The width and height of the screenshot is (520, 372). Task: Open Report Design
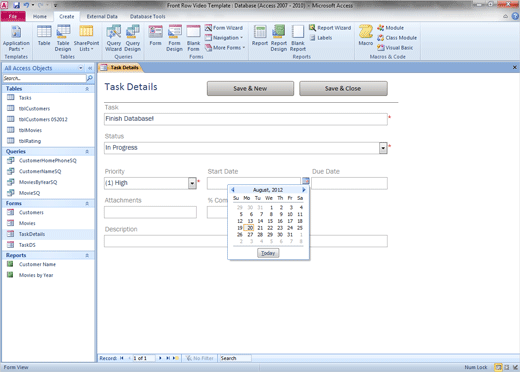tap(279, 39)
